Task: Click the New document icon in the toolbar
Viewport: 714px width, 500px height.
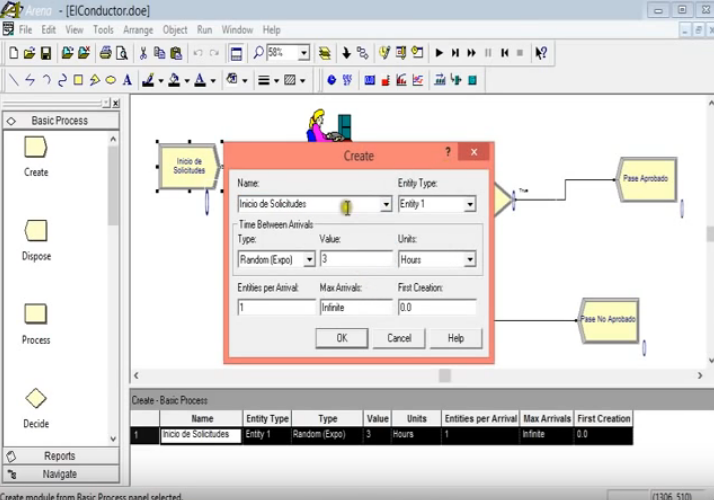Action: (13, 53)
